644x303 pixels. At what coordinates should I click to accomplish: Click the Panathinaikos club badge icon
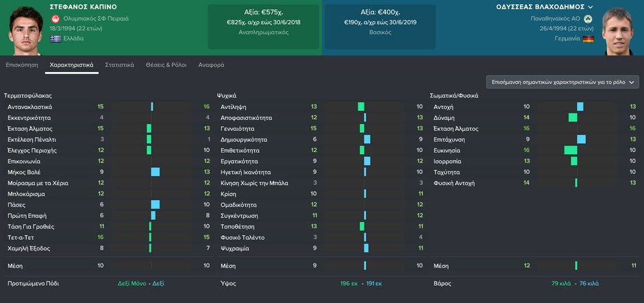tap(589, 19)
